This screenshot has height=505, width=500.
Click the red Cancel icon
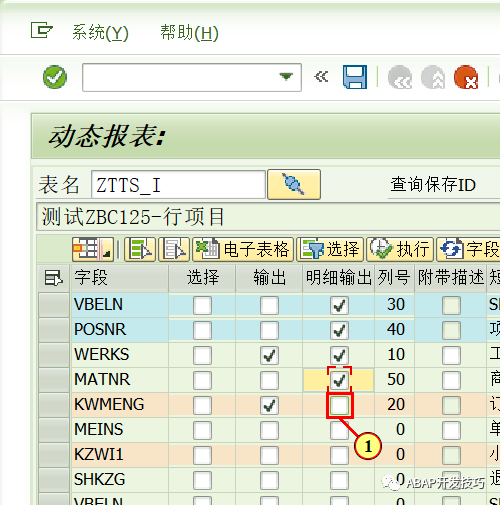[x=466, y=77]
